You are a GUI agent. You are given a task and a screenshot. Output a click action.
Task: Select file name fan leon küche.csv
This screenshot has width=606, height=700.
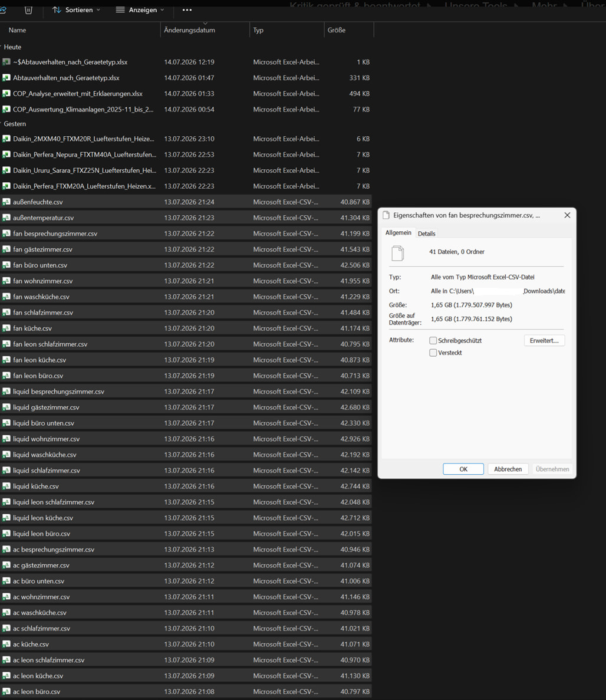click(x=39, y=360)
